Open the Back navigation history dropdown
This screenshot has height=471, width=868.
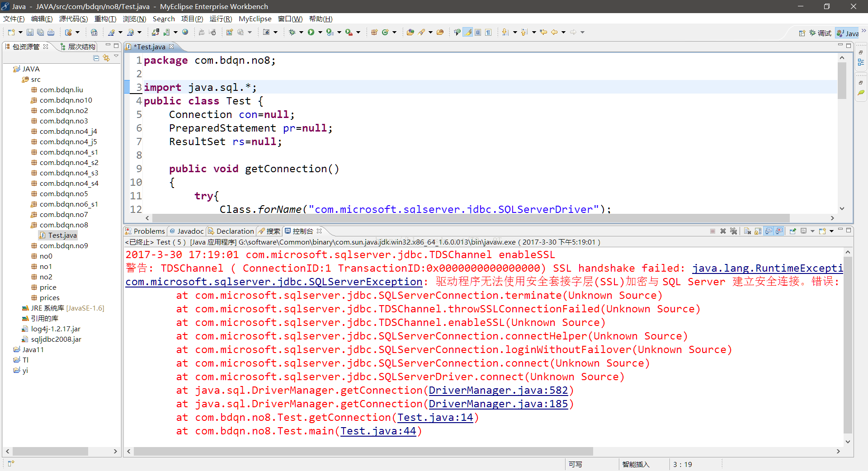click(563, 32)
